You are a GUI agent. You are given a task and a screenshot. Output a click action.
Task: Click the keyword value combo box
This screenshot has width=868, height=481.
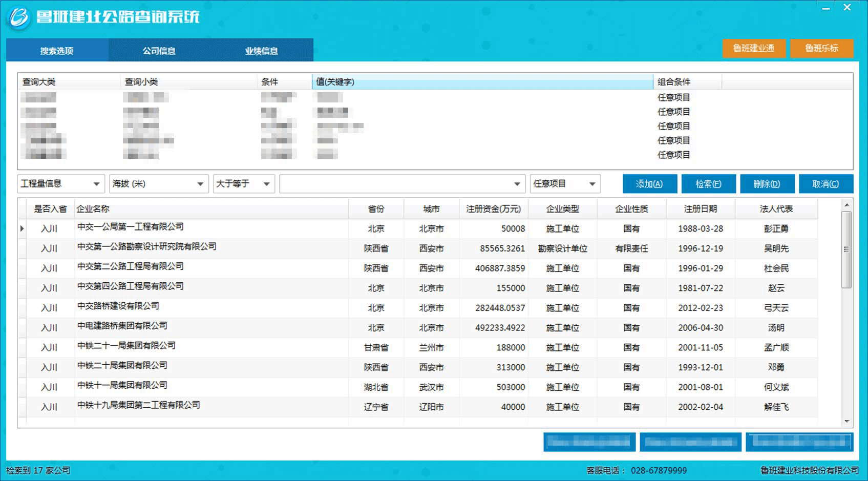coord(403,183)
